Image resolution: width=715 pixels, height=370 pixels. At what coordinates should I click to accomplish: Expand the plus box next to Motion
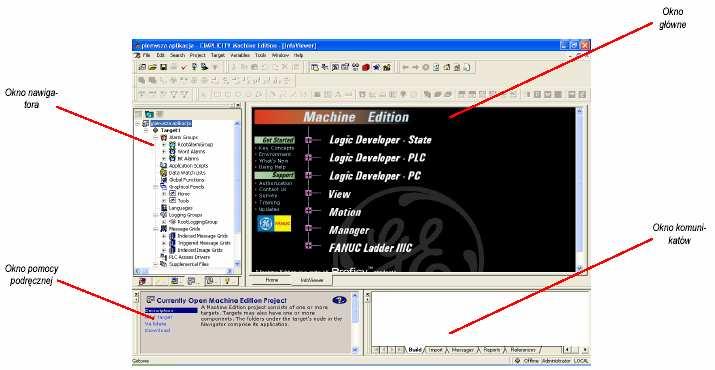(309, 211)
